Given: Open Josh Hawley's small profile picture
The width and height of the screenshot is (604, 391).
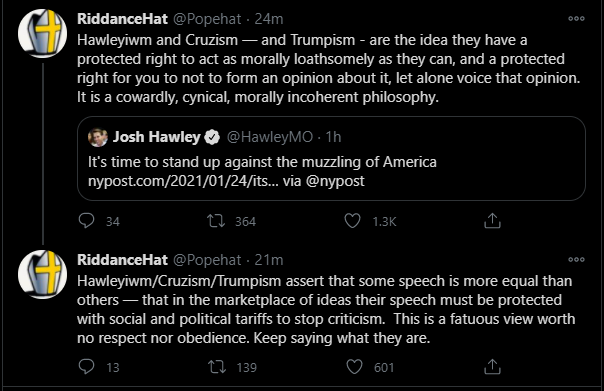Looking at the screenshot, I should point(98,137).
